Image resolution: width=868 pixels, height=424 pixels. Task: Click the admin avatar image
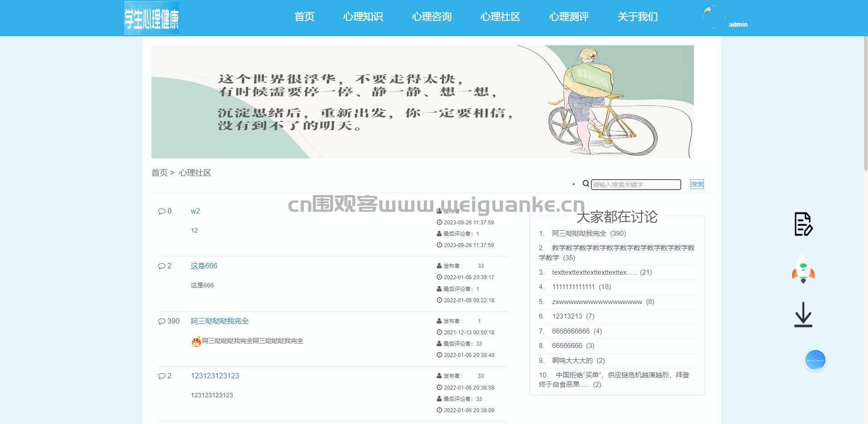click(x=714, y=17)
